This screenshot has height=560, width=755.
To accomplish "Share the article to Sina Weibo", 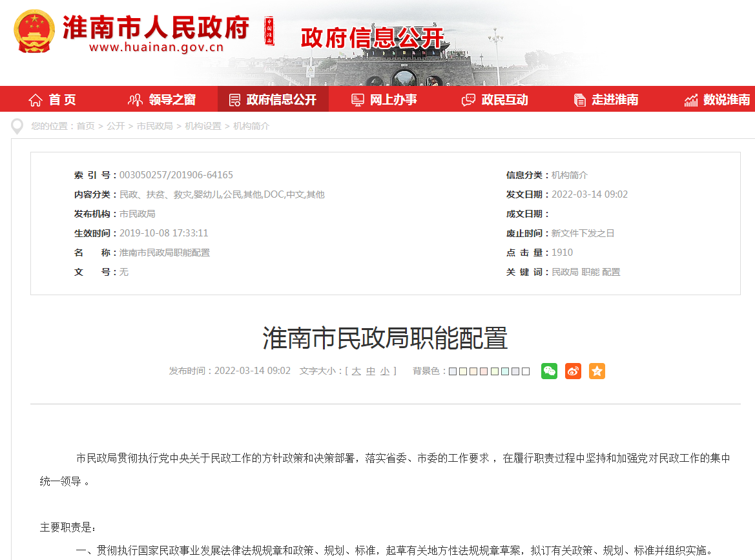I will tap(573, 371).
